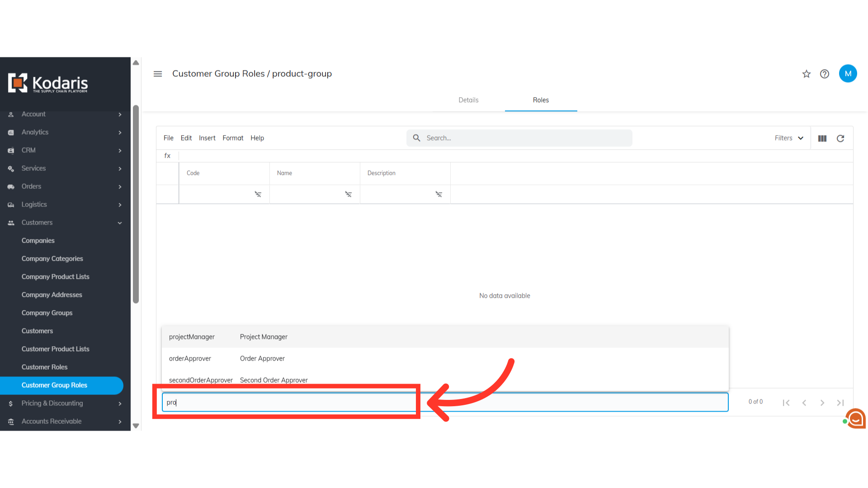Click the hamburger menu icon
The width and height of the screenshot is (868, 488).
point(157,74)
